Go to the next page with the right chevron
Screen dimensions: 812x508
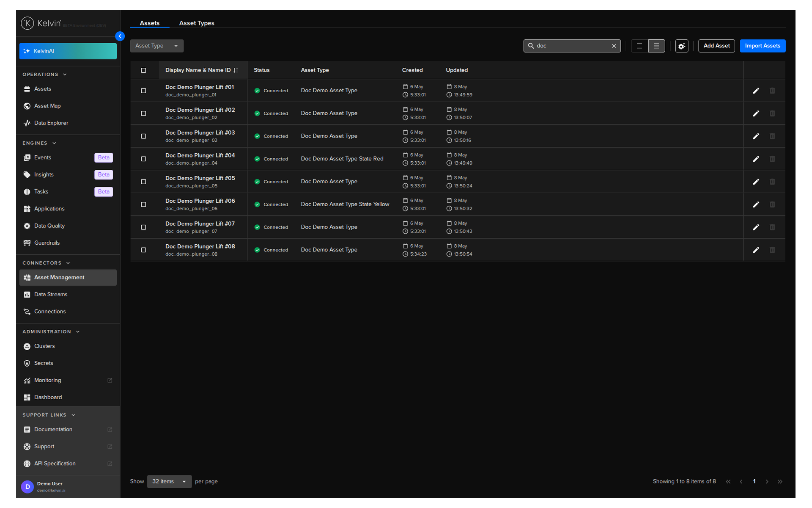coord(767,482)
